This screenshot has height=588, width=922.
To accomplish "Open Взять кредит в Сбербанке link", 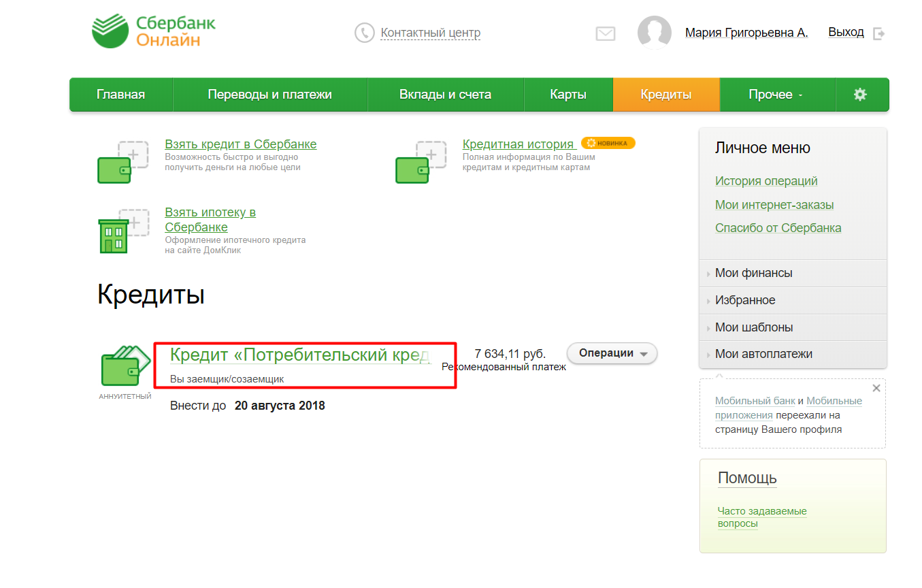I will tap(241, 144).
